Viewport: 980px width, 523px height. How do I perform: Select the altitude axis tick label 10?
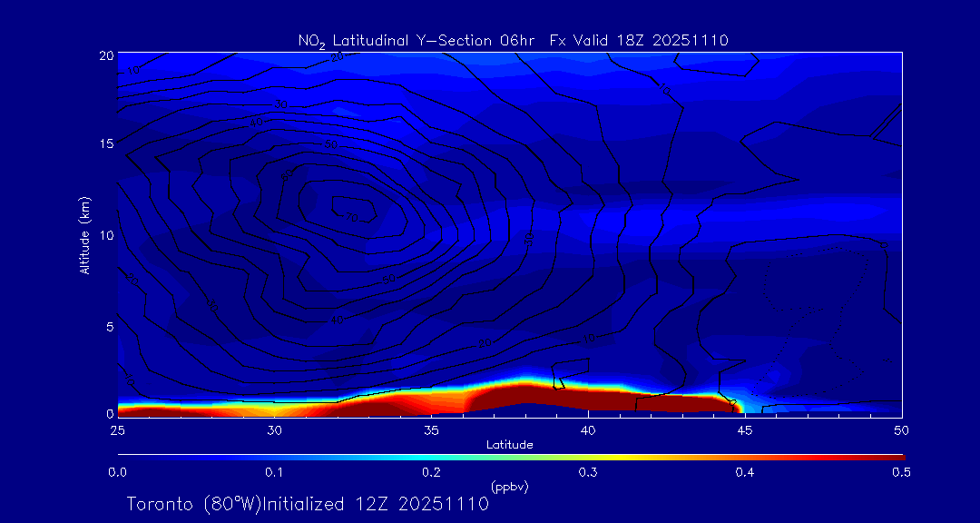[105, 234]
